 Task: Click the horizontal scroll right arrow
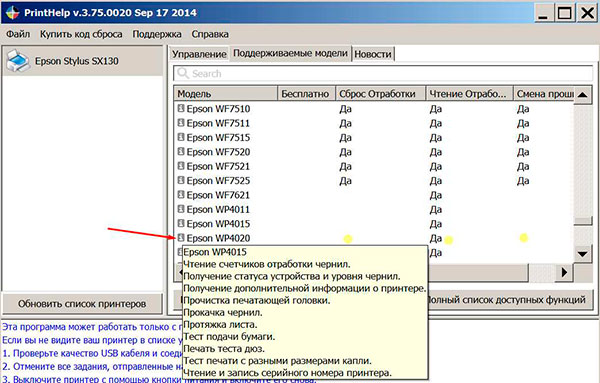click(x=564, y=272)
